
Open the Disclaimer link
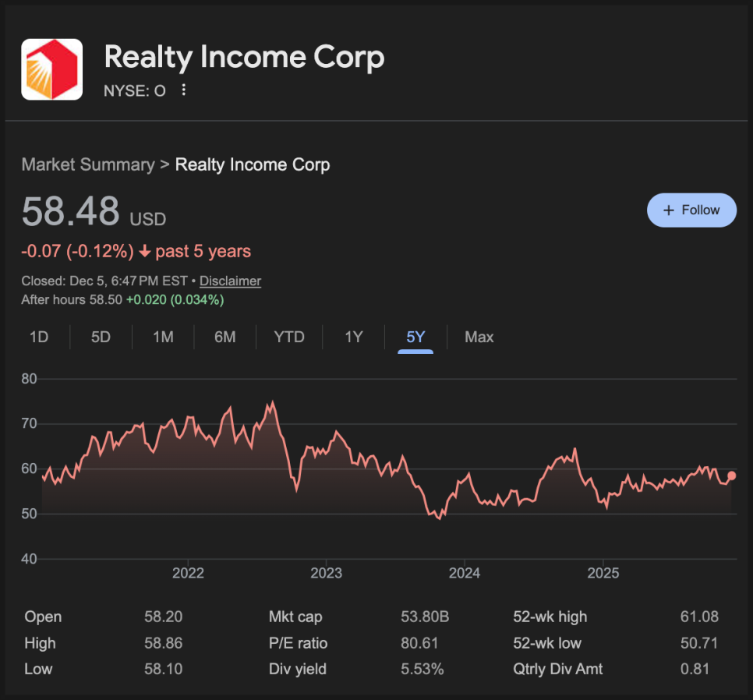click(230, 281)
